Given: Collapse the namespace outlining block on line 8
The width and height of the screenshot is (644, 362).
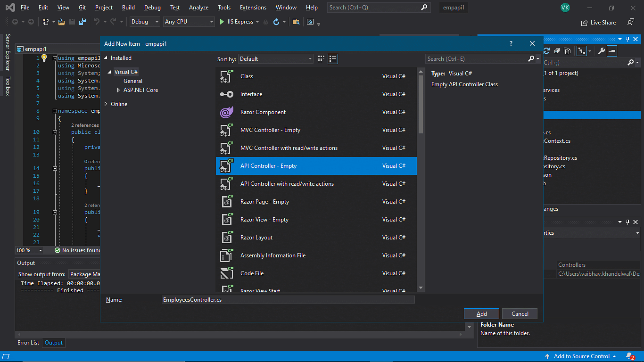Looking at the screenshot, I should coord(55,111).
